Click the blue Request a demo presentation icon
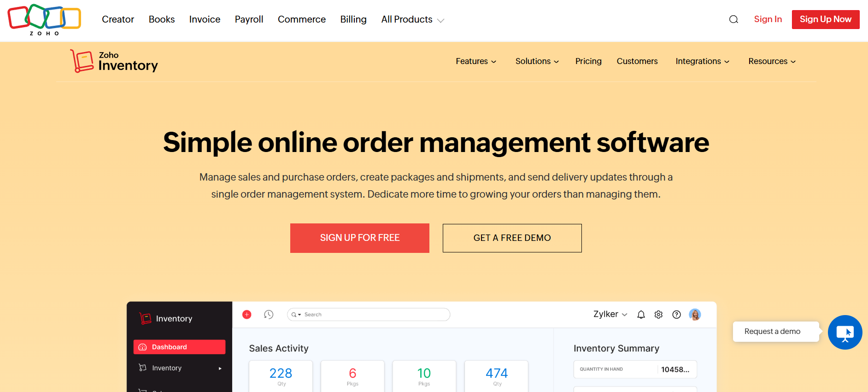The width and height of the screenshot is (868, 392). 845,332
